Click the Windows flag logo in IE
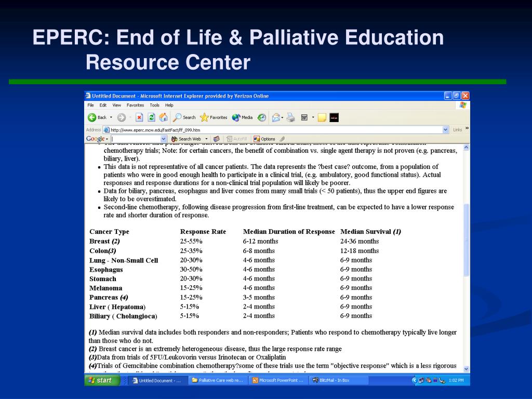Screen dimensions: 532x399 [x=463, y=105]
